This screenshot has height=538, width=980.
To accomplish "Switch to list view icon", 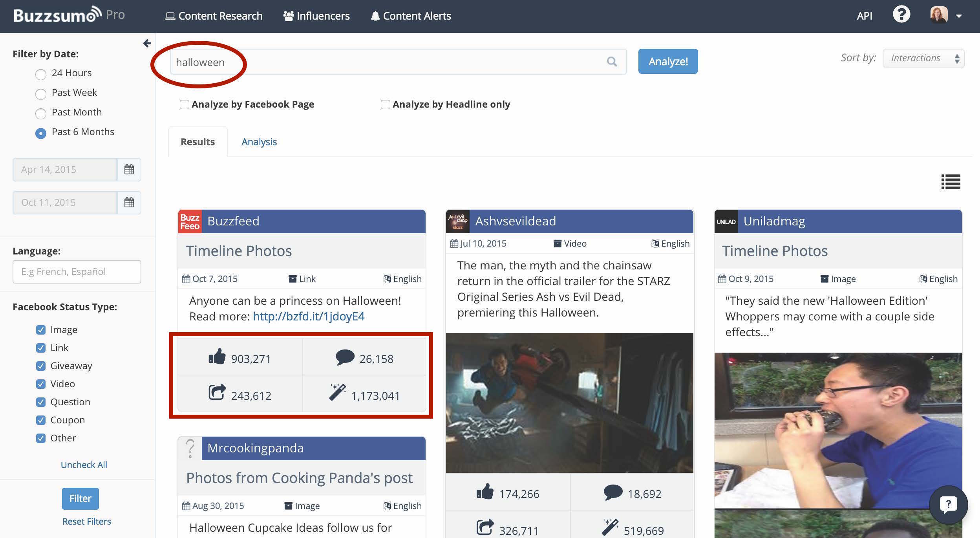I will point(951,182).
